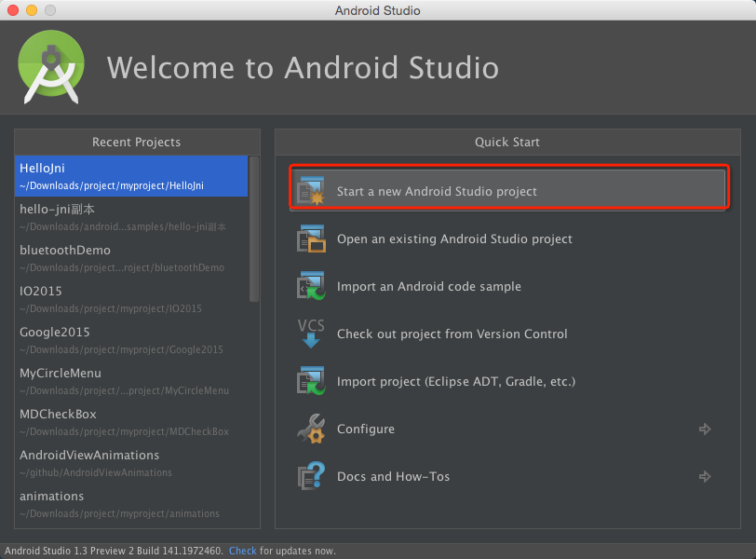Screen dimensions: 756x559
Task: Open the Configure option label
Action: pos(366,429)
